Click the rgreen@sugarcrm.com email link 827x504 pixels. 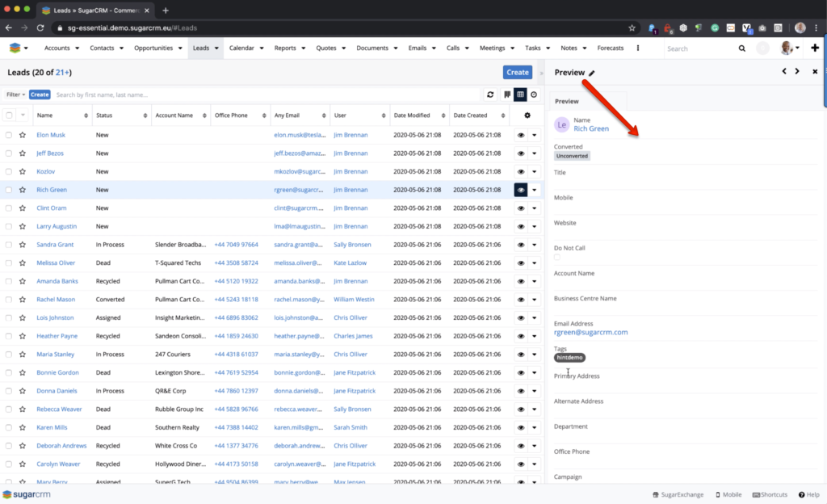pos(590,333)
